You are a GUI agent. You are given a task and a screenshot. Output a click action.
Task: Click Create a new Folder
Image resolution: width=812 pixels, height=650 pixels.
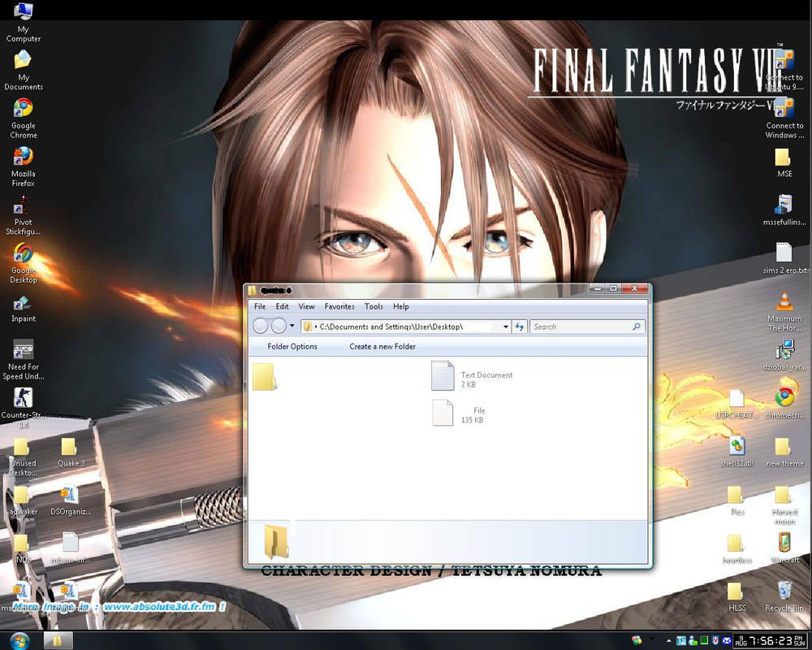point(382,346)
